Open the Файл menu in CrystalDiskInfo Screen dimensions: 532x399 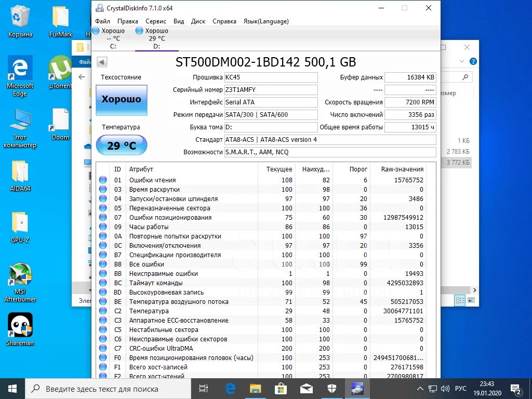pyautogui.click(x=102, y=21)
